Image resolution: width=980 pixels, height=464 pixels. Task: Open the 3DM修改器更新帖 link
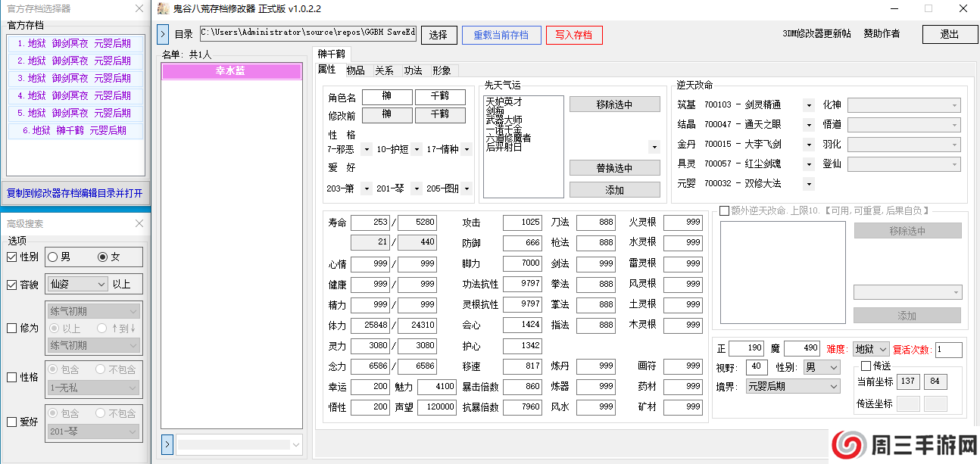816,34
